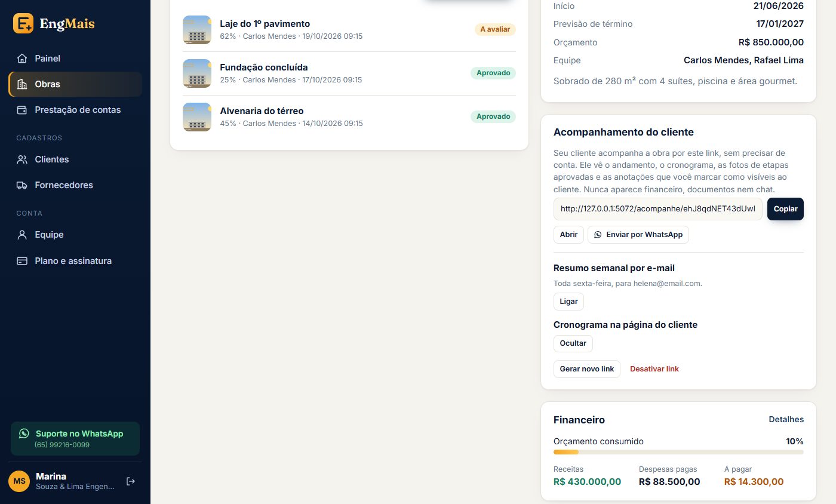Click the Desativar link option
The image size is (836, 504).
tap(654, 369)
